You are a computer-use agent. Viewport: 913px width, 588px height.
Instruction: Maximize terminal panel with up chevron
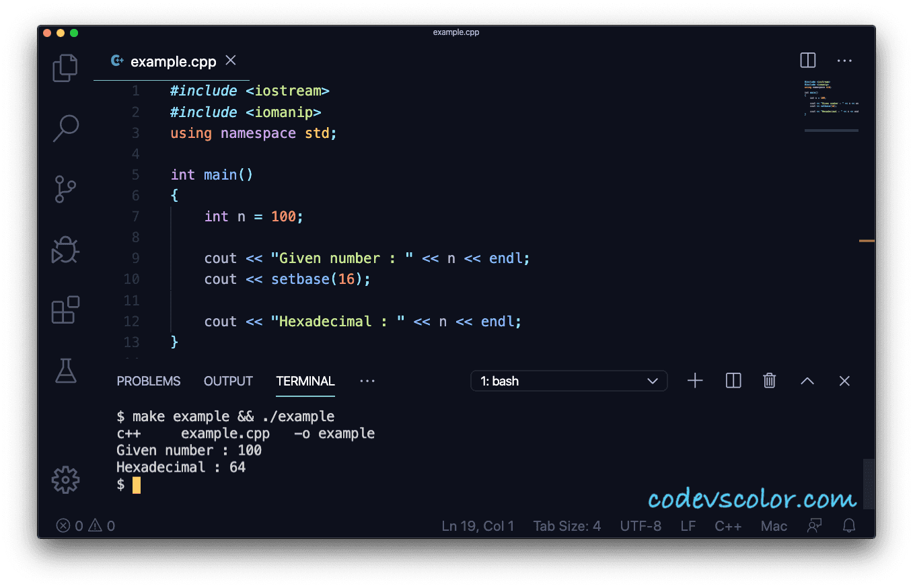tap(807, 381)
